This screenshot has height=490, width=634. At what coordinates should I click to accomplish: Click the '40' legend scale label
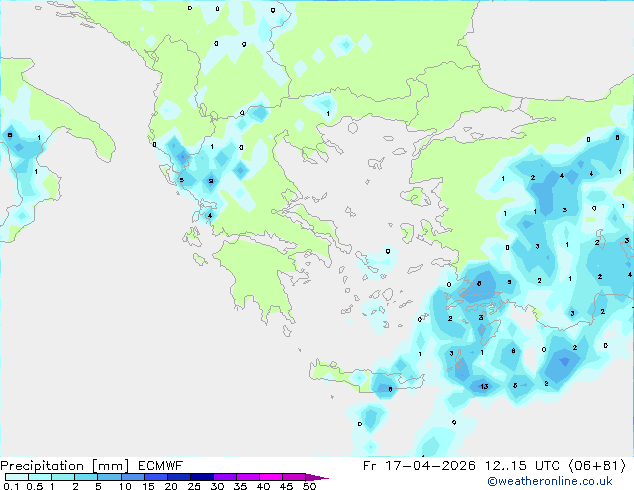point(263,486)
